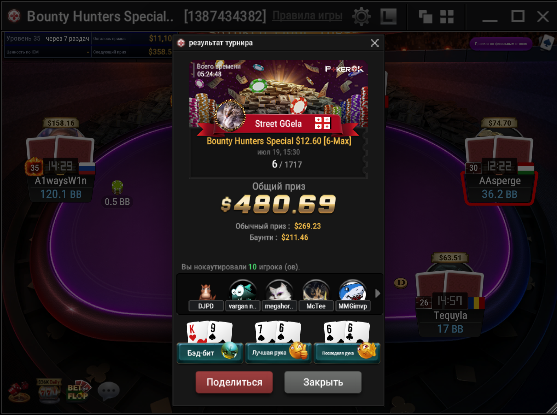Show next knocked-out players with arrow
557x415 pixels.
click(377, 293)
